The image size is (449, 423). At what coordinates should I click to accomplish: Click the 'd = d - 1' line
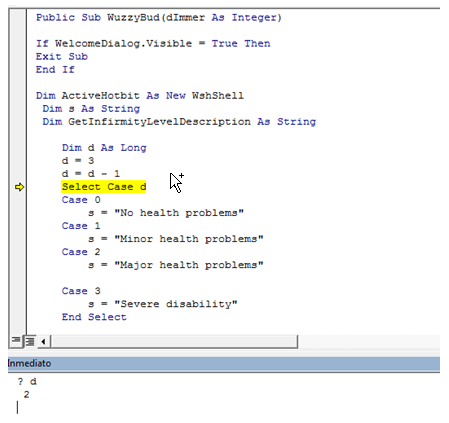point(91,173)
